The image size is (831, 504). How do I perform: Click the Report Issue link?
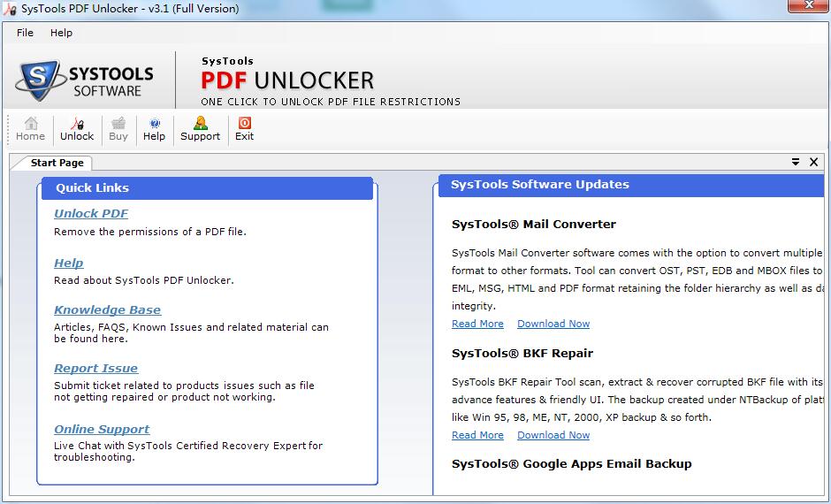pos(96,369)
